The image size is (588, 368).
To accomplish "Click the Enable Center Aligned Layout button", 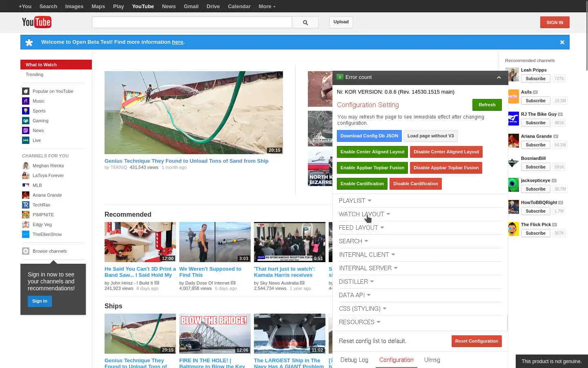I will 372,152.
